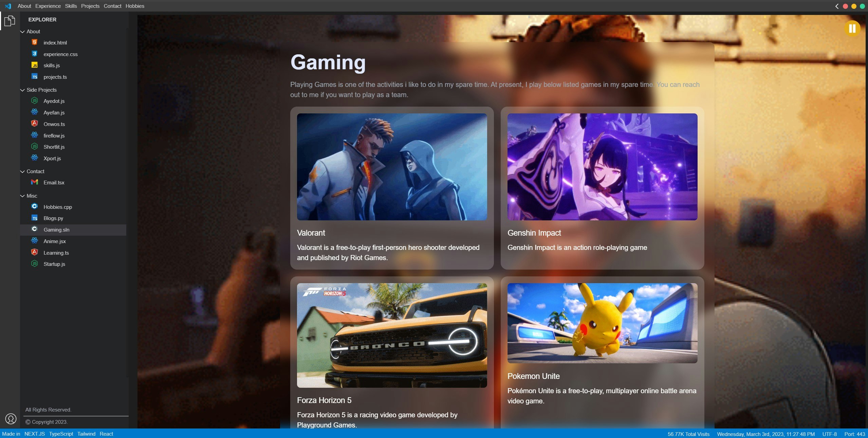Open skills.js file
The height and width of the screenshot is (438, 868).
click(73, 65)
